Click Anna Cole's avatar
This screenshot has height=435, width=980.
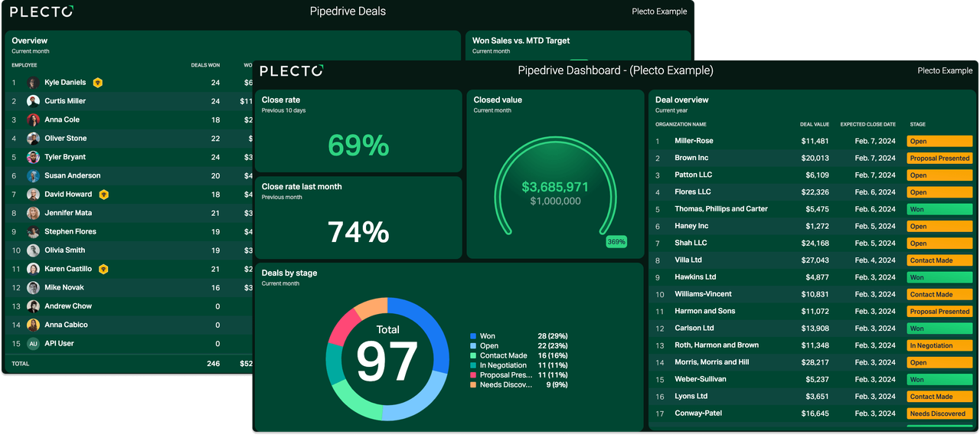coord(33,120)
